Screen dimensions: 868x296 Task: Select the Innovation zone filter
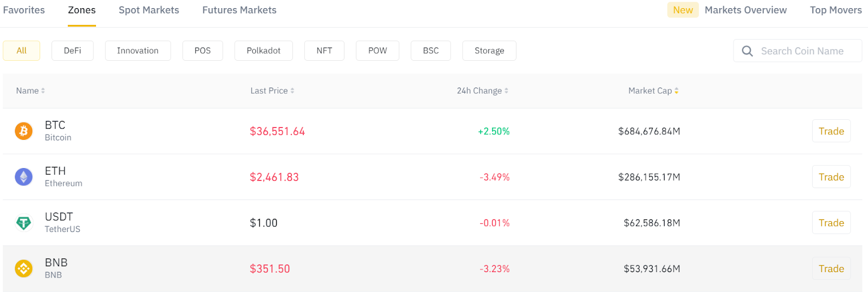coord(138,51)
